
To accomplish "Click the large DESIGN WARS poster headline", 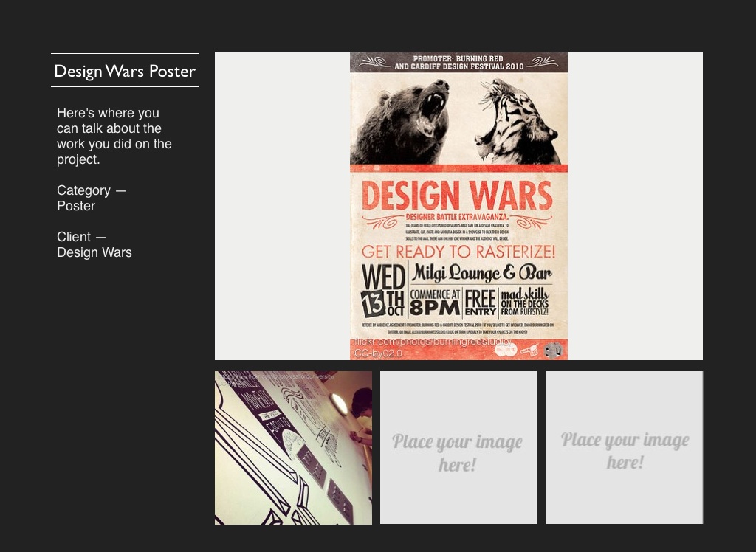I will [458, 196].
